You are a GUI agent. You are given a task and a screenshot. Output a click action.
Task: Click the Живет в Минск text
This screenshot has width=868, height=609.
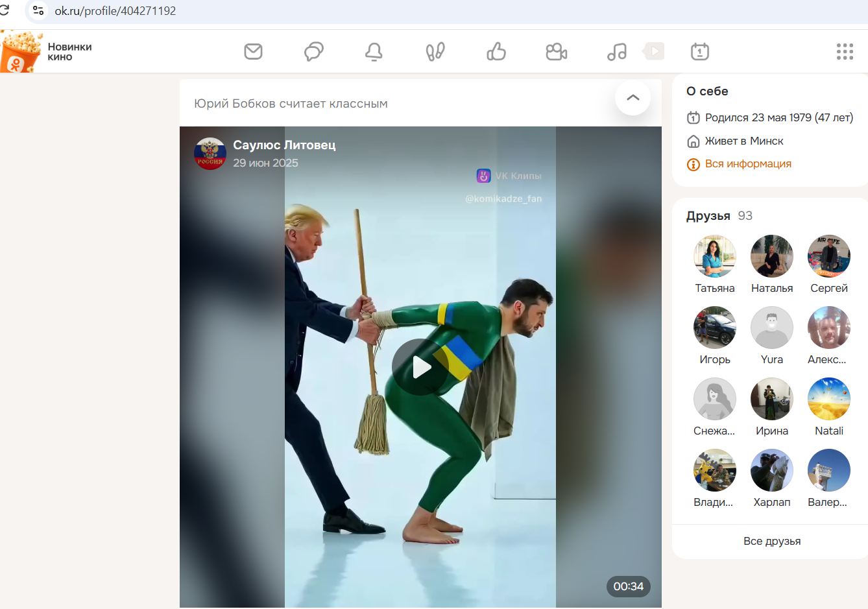pos(744,141)
